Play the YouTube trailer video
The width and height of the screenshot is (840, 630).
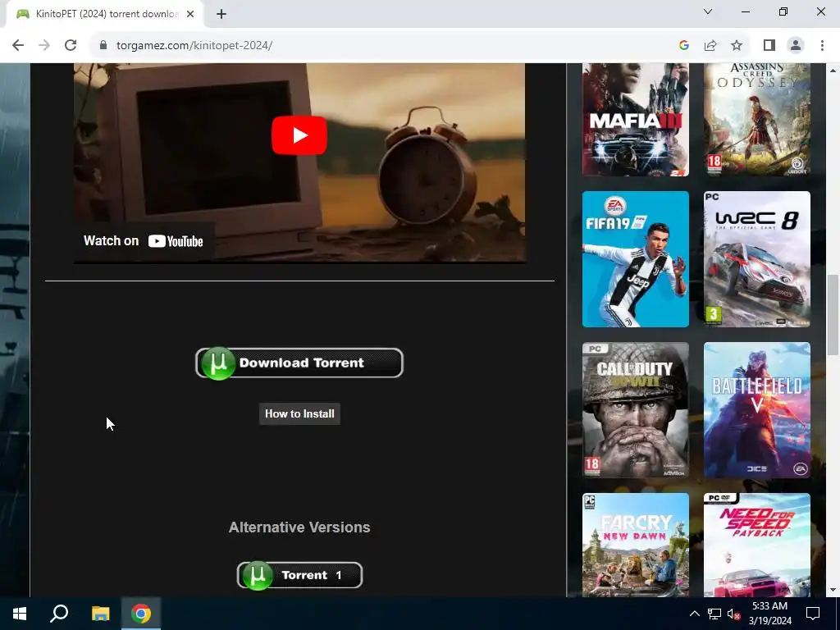pos(299,135)
